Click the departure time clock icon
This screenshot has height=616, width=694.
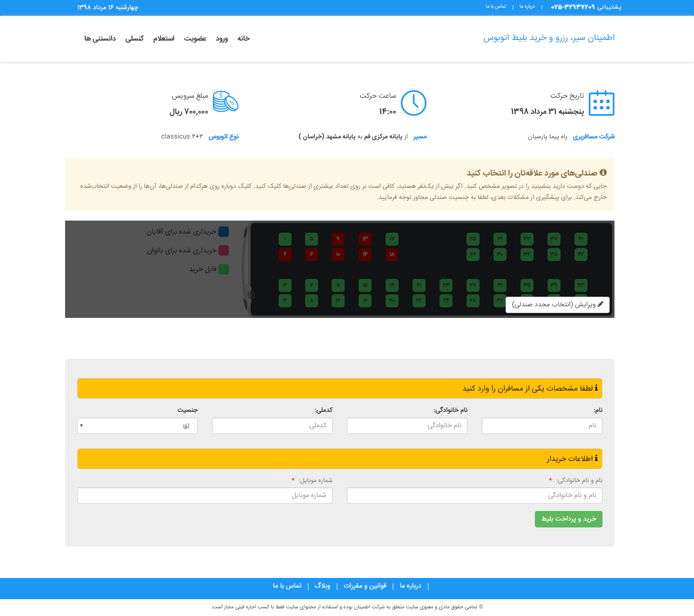(414, 103)
